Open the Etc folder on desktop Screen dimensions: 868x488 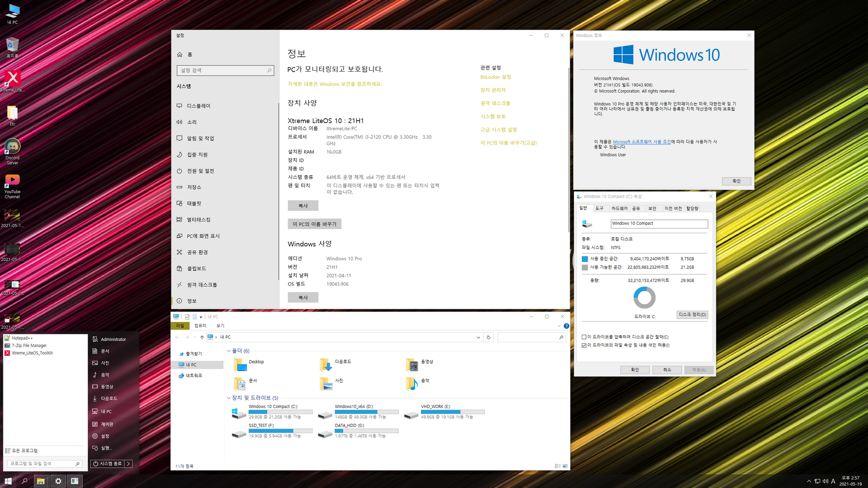[x=13, y=115]
